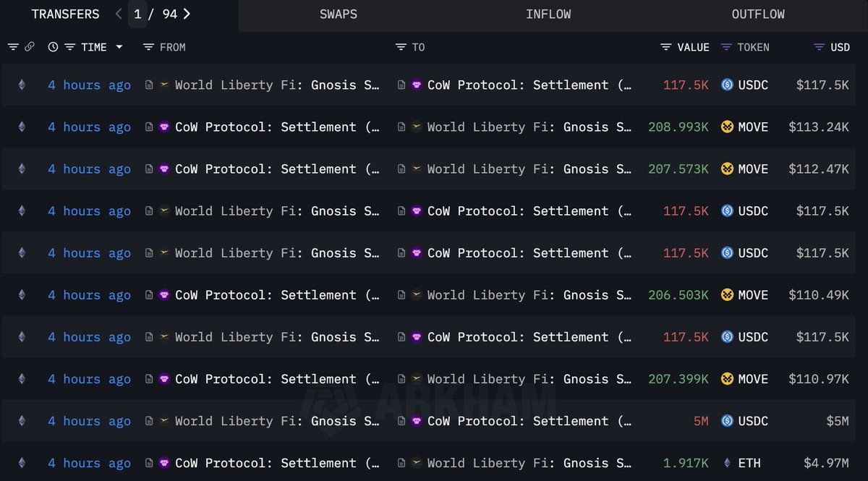Click the Ethereum diamond icon on the first transfer
The image size is (868, 481).
tap(22, 85)
